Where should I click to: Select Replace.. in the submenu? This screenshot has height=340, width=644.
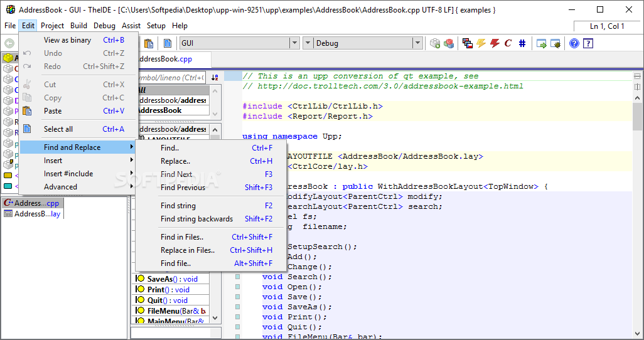(211, 161)
